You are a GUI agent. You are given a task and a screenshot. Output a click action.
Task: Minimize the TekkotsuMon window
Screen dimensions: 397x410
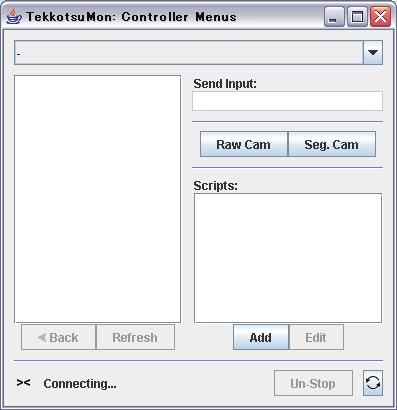[334, 17]
